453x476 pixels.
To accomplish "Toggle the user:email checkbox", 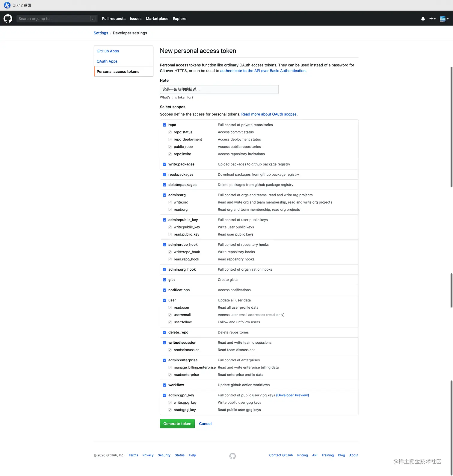I will (x=170, y=315).
